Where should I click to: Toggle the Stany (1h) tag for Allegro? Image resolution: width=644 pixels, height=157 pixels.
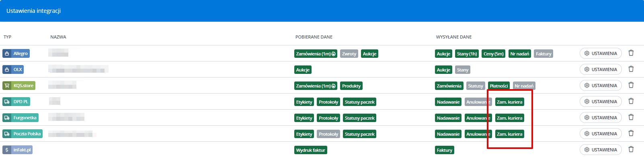click(x=467, y=54)
